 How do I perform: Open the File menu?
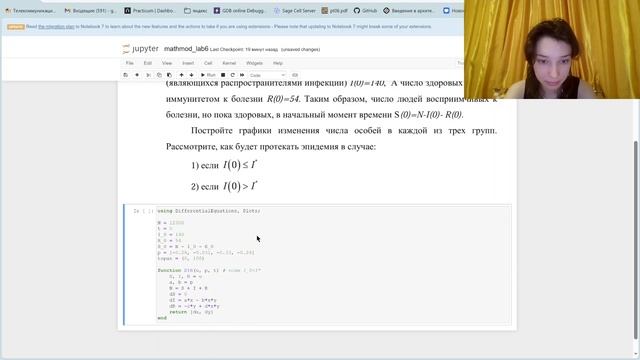point(129,63)
